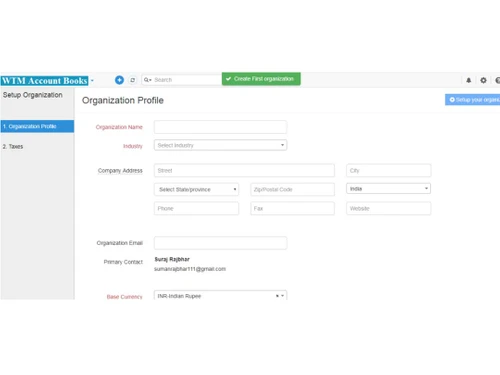500x375 pixels.
Task: Click the WTM Account Books logo
Action: pyautogui.click(x=45, y=81)
